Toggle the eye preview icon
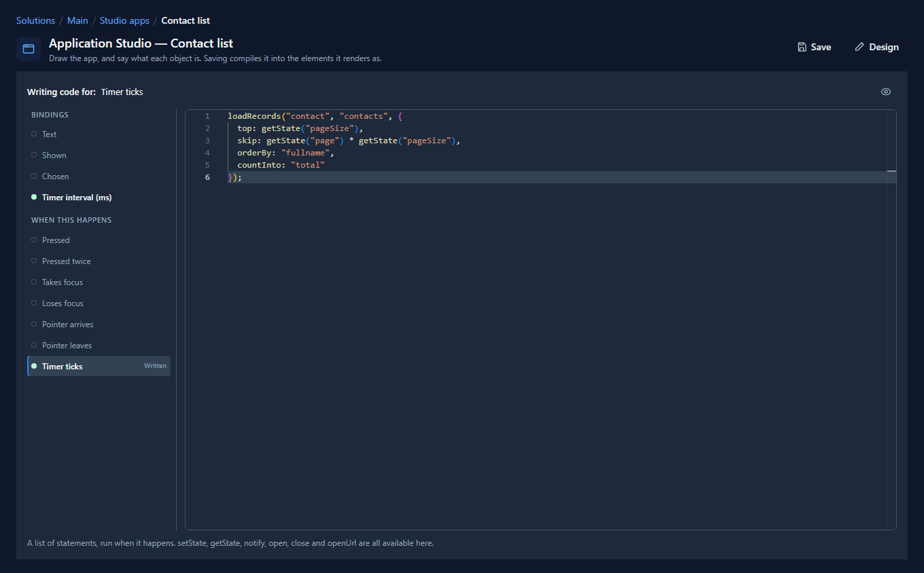Image resolution: width=924 pixels, height=573 pixels. (886, 92)
